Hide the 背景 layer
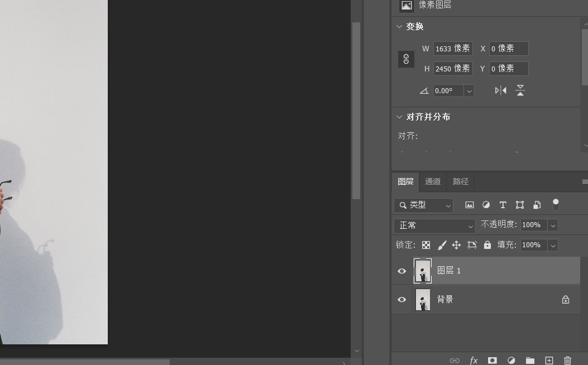Viewport: 588px width, 365px height. pyautogui.click(x=402, y=299)
